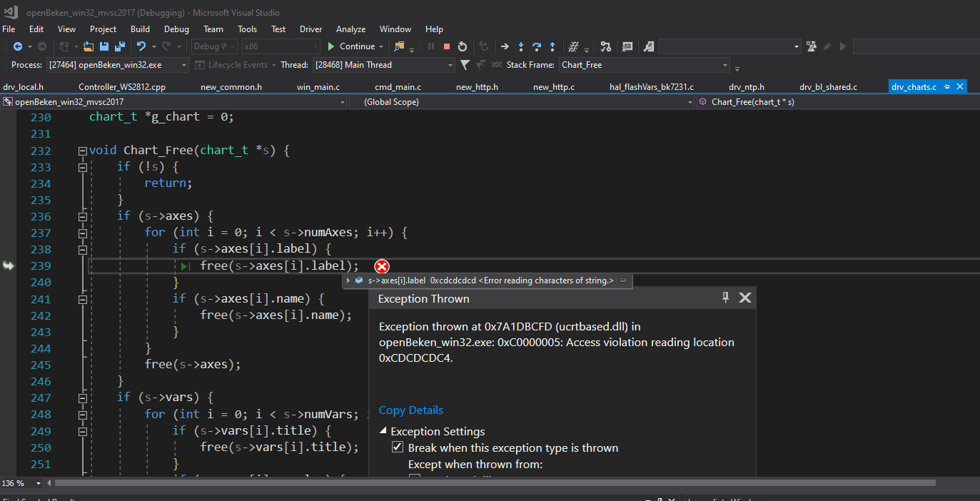The image size is (980, 501).
Task: Collapse the if (s->vars) block at line 247
Action: click(x=83, y=398)
